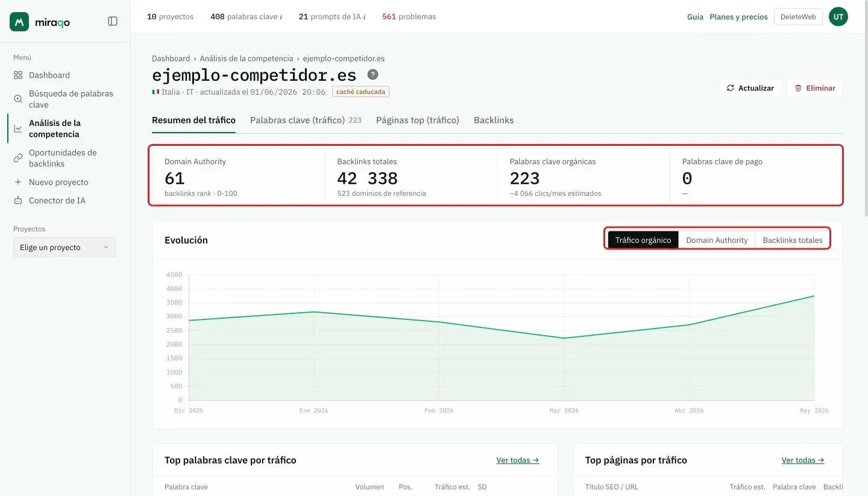Click Ver todas in Top páginas

(x=803, y=460)
